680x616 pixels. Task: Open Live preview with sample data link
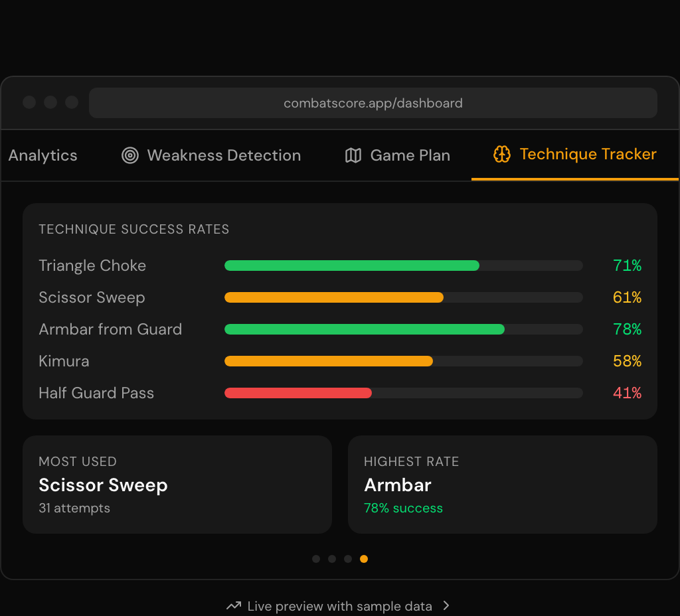338,605
